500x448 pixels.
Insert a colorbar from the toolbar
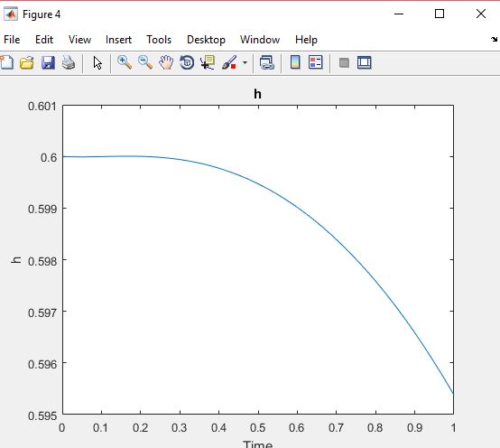click(x=295, y=62)
